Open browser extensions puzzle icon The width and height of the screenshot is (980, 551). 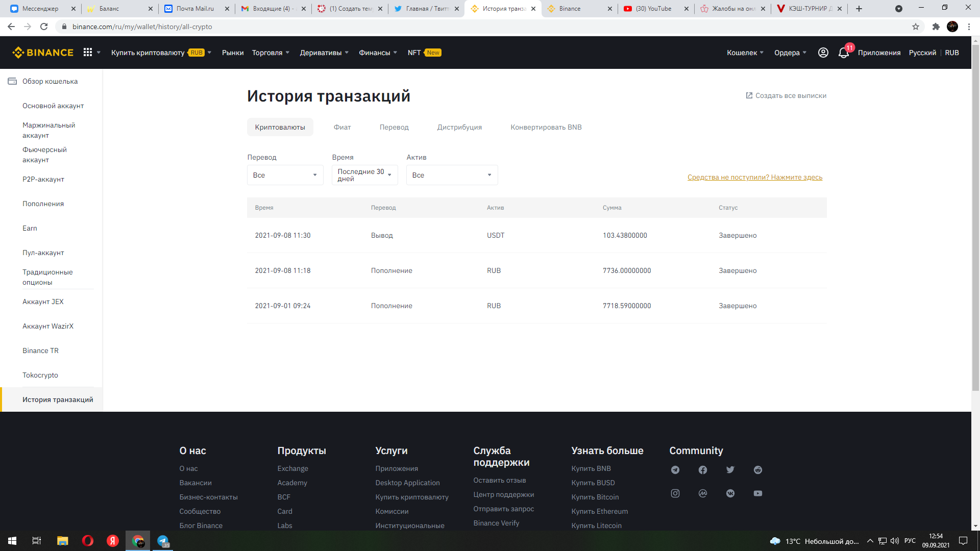pyautogui.click(x=936, y=27)
